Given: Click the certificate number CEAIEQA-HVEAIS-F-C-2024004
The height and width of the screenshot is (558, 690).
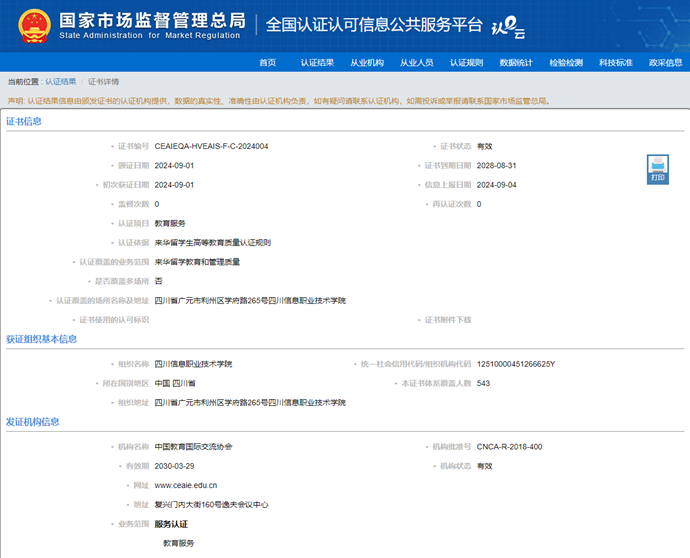Looking at the screenshot, I should tap(211, 146).
